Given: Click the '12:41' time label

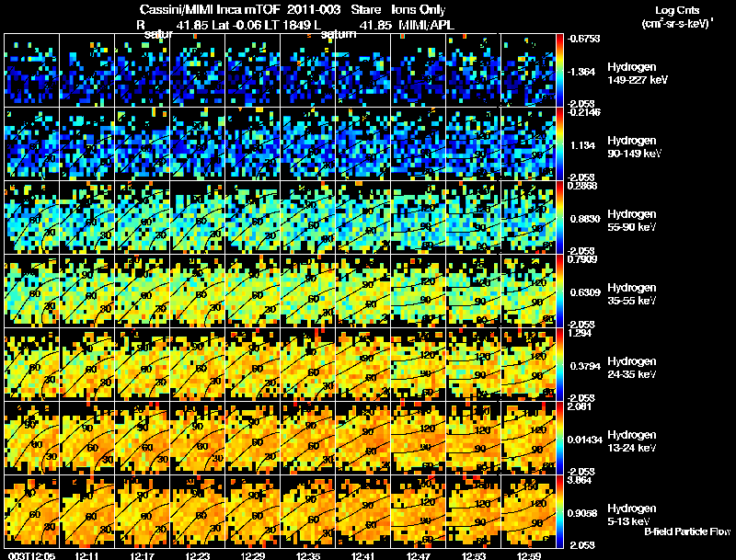Looking at the screenshot, I should [x=363, y=555].
